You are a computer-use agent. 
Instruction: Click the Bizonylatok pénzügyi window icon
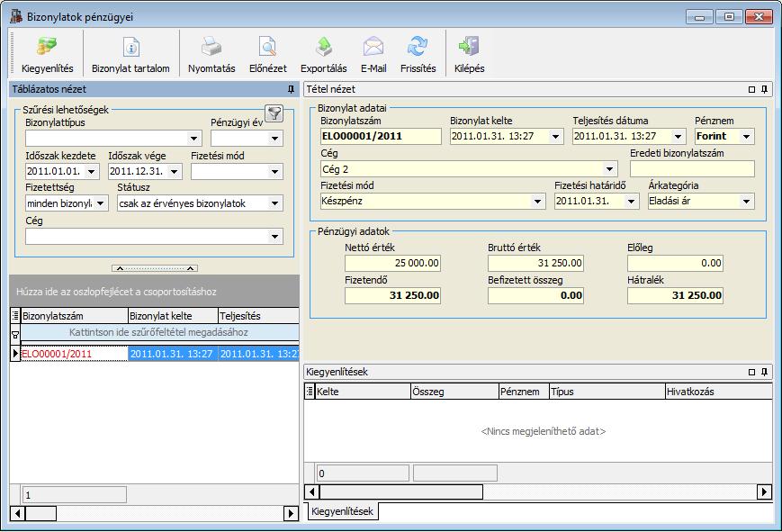coord(16,16)
